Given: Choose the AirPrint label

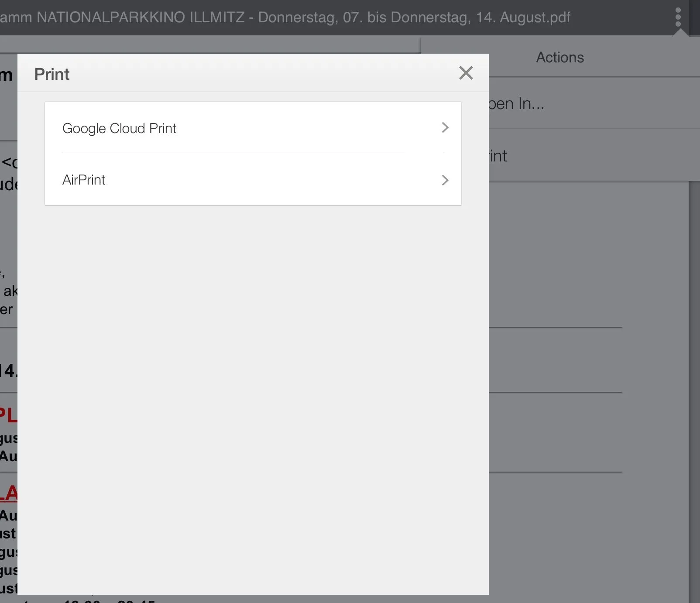Looking at the screenshot, I should point(84,180).
